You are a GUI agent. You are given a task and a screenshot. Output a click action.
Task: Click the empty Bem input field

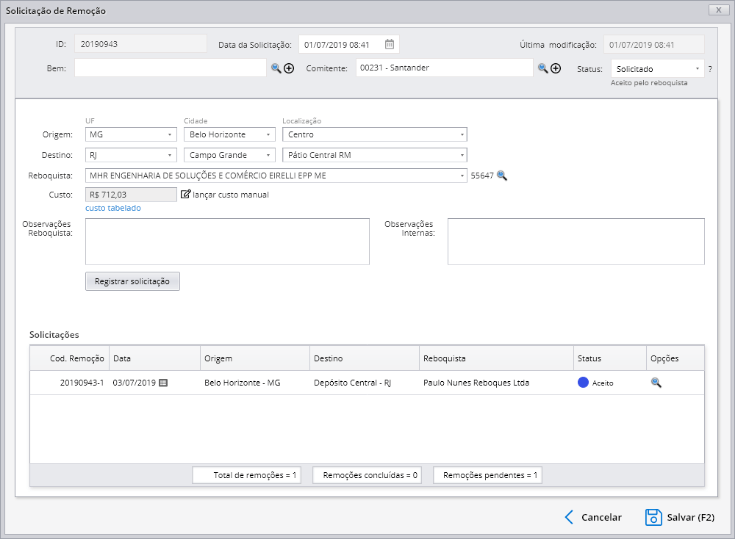pos(170,68)
